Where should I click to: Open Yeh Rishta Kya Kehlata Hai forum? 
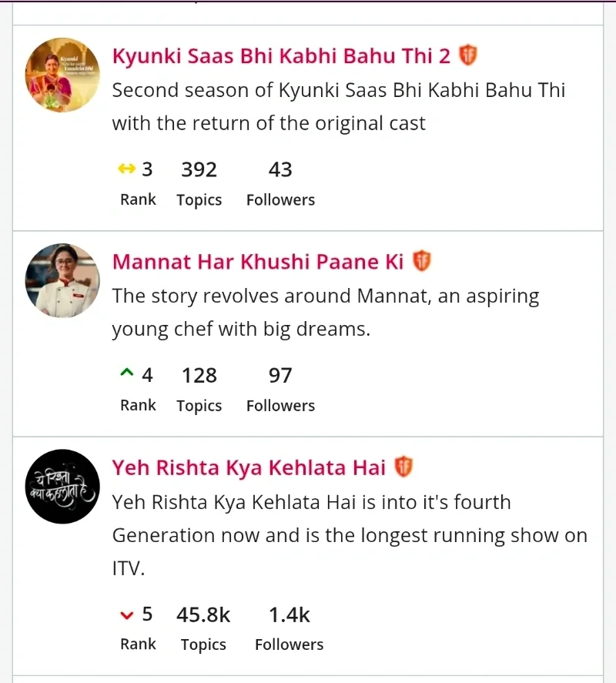point(249,467)
